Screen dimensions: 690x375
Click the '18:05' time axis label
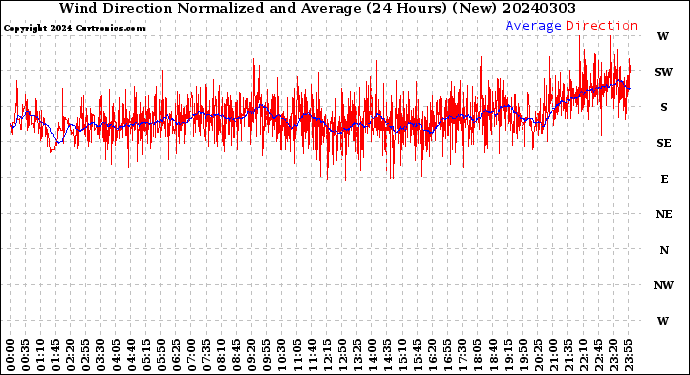[x=478, y=355]
